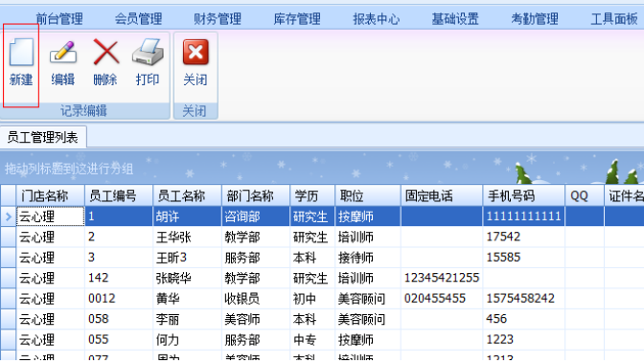Viewport: 644px width, 364px height.
Task: Click the 关闭 (Close) red button icon
Action: point(195,52)
